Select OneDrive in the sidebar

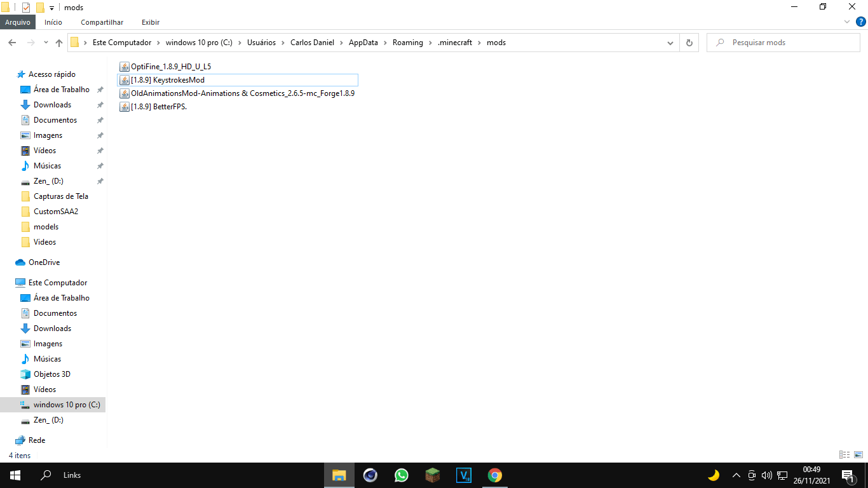(x=44, y=262)
